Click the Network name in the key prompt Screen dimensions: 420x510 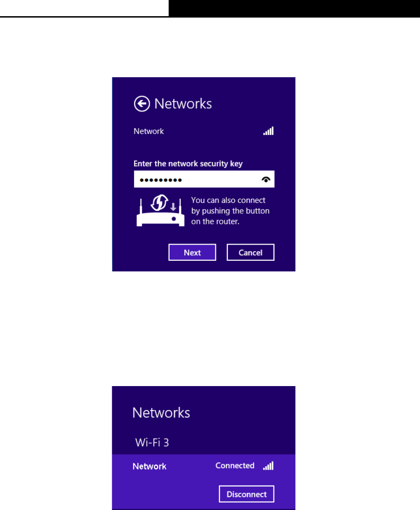click(x=149, y=131)
